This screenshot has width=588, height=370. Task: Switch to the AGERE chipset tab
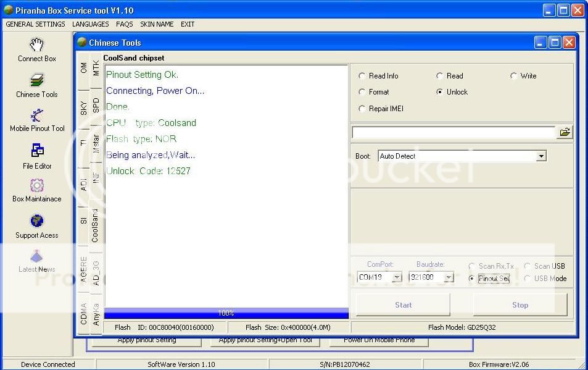84,269
